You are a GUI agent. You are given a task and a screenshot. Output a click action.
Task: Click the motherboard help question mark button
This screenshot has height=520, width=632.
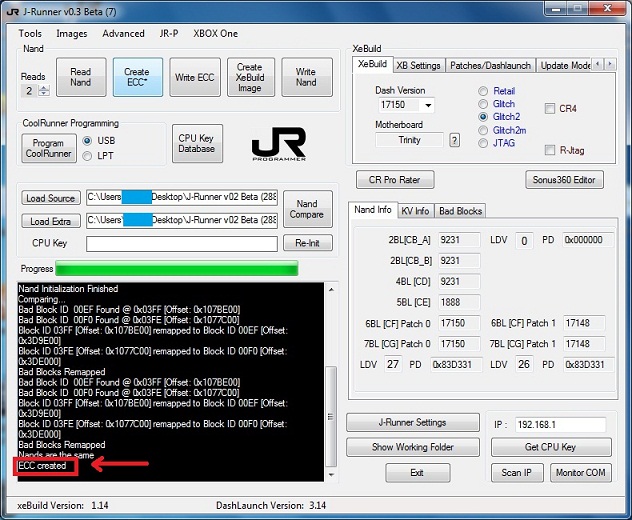point(455,140)
